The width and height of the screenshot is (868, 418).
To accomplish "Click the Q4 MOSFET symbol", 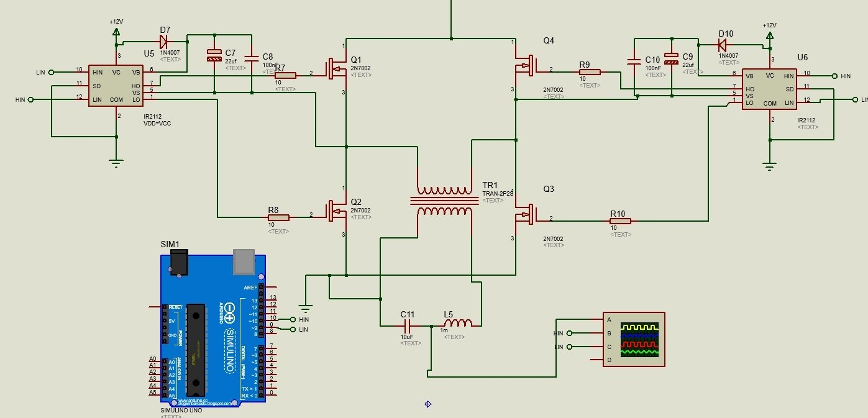I will coord(526,66).
